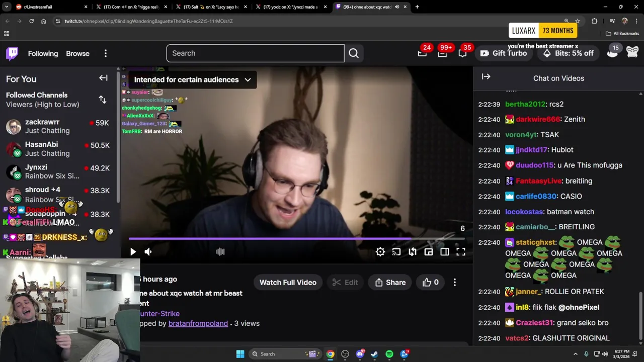This screenshot has width=644, height=362.
Task: Click the address bar URL
Action: (x=148, y=21)
